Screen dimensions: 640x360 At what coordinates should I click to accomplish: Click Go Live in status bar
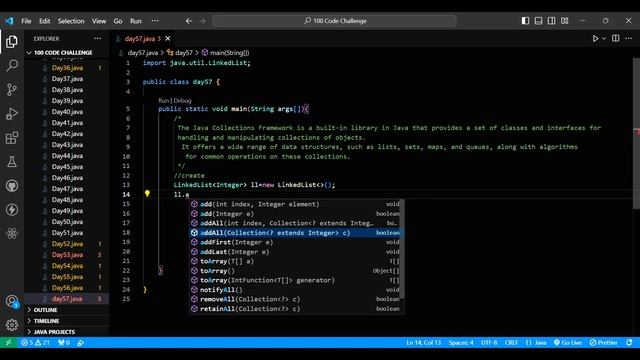click(568, 342)
